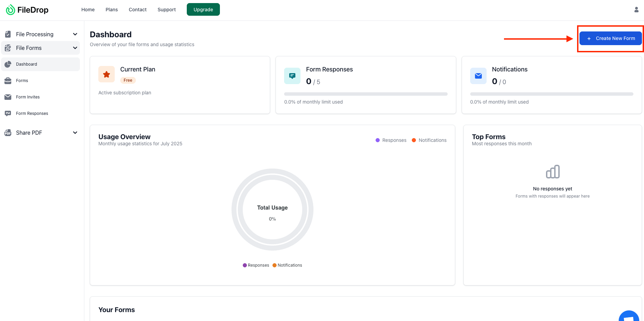Expand the File Processing chevron
Screen dimensions: 644x321
75,34
